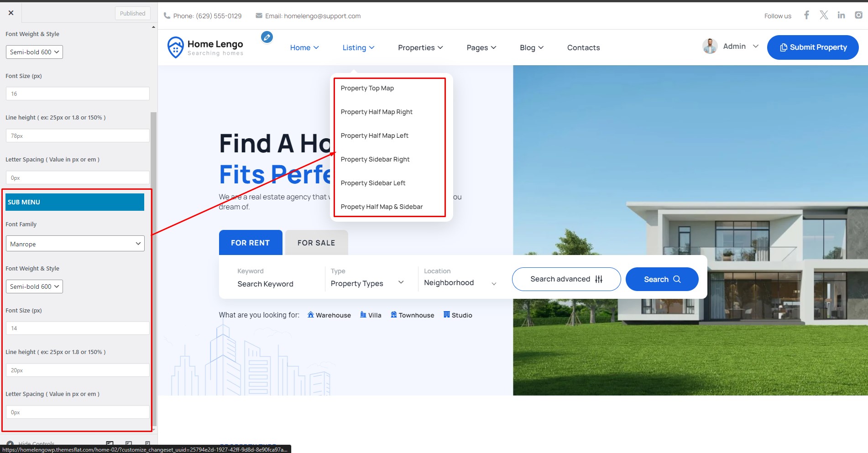Viewport: 868px width, 453px height.
Task: Click the upper Letter Spacing field
Action: [78, 177]
